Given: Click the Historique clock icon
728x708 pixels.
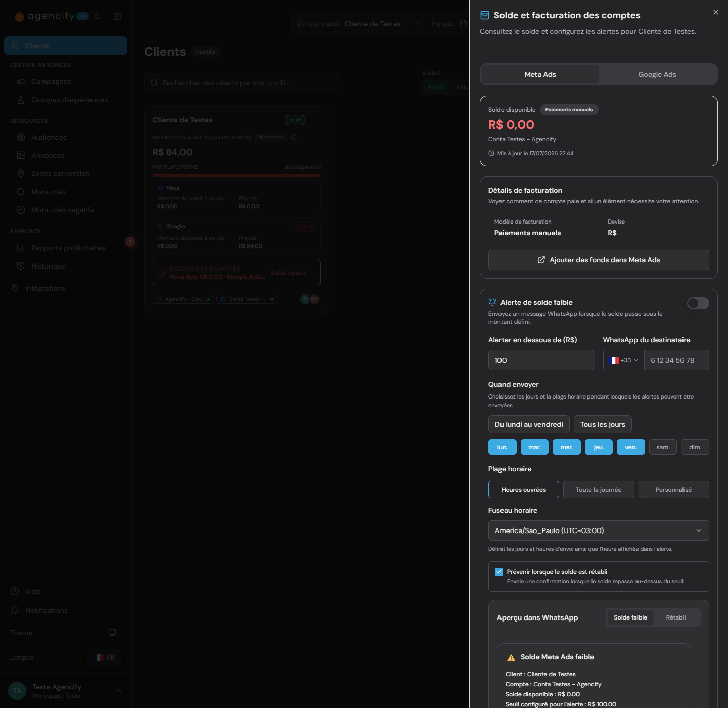Looking at the screenshot, I should click(x=21, y=266).
